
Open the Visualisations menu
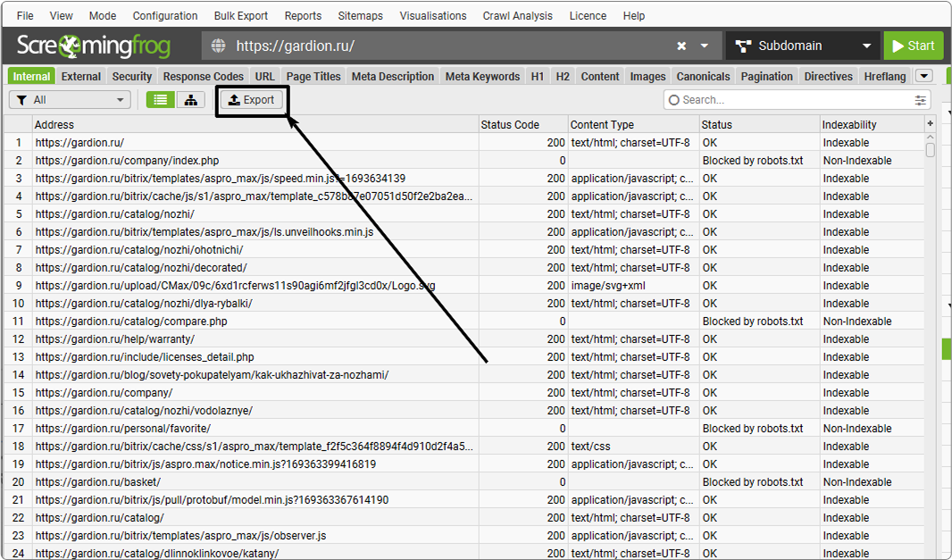coord(433,16)
